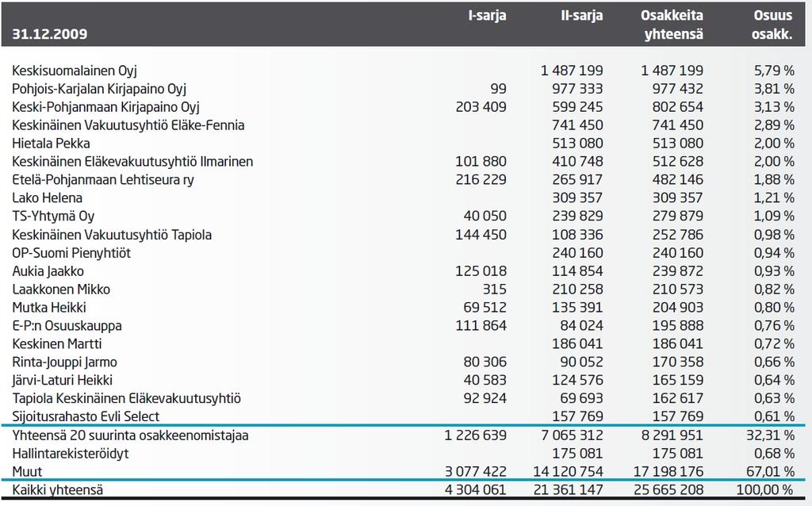
Task: Click the share percentage 1,88 %
Action: tap(774, 179)
